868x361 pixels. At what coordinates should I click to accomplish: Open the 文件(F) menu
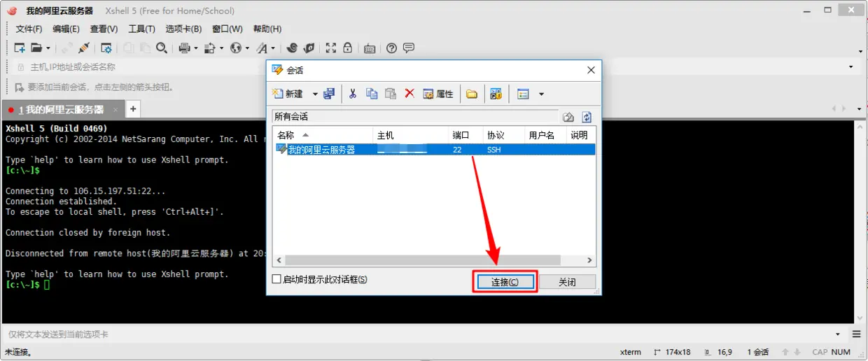tap(29, 29)
